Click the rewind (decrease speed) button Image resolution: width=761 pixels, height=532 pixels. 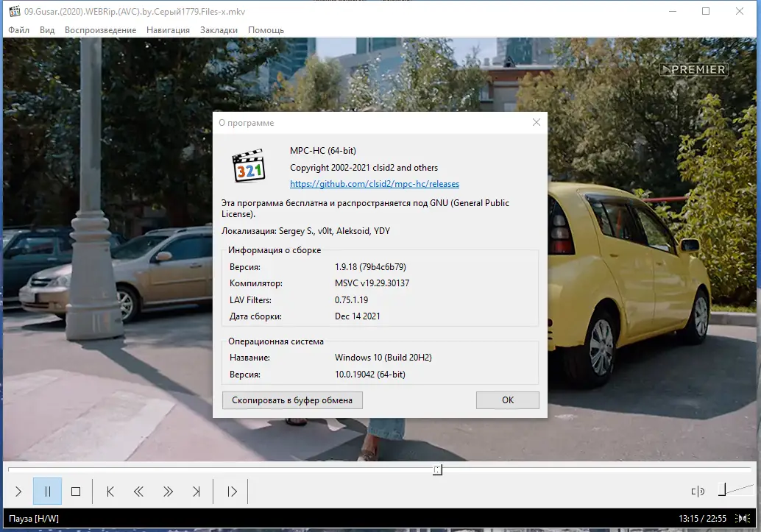tap(139, 492)
